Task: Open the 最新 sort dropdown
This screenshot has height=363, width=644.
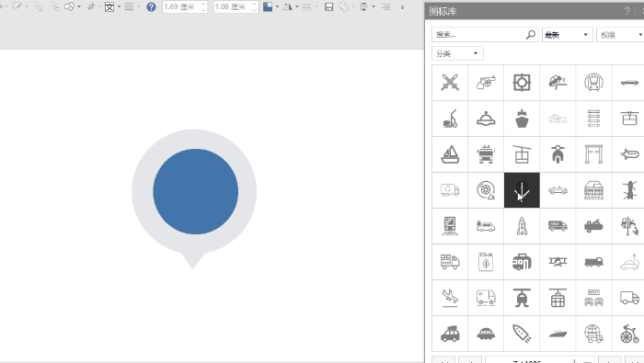Action: (567, 35)
